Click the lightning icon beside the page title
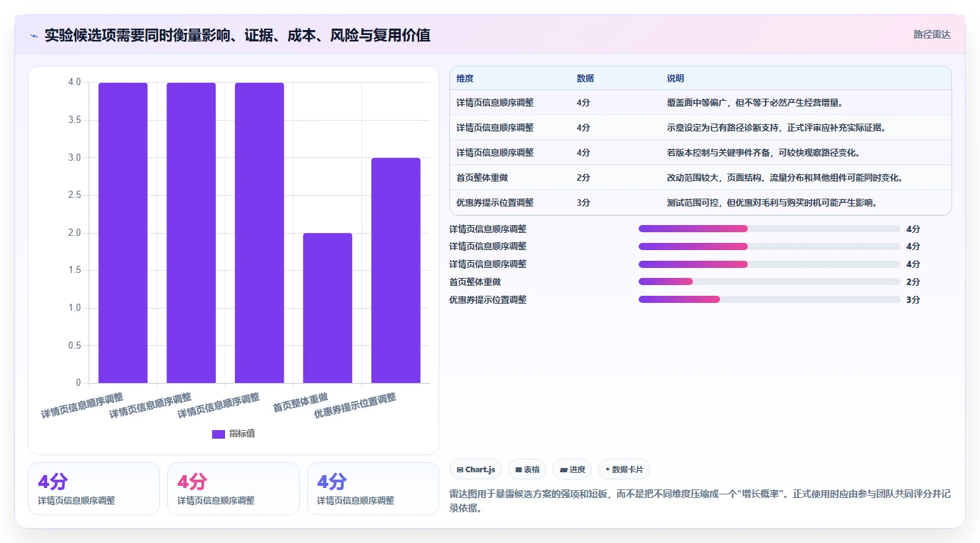This screenshot has height=543, width=980. tap(34, 35)
